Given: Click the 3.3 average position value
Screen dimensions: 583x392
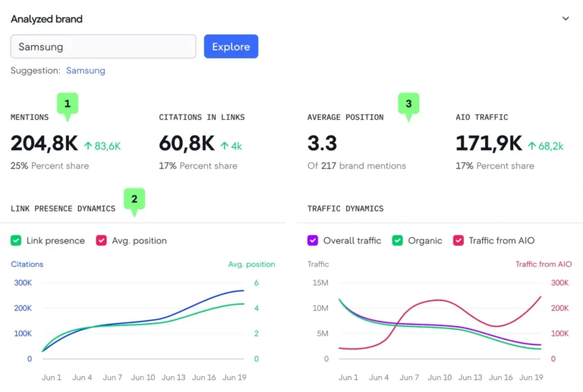Looking at the screenshot, I should (x=322, y=143).
